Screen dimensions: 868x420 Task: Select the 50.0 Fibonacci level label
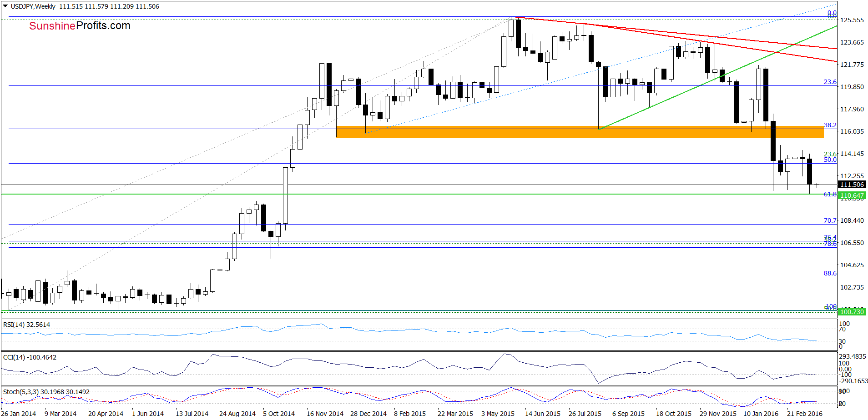click(830, 160)
